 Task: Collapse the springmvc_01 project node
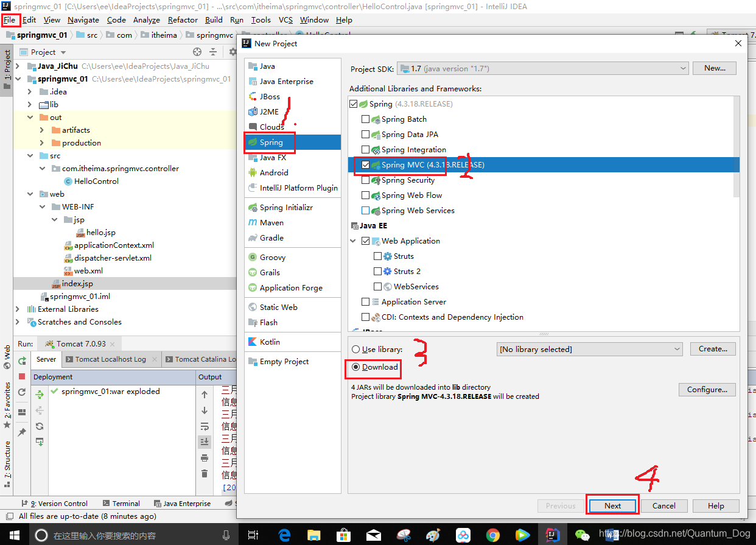pos(18,79)
